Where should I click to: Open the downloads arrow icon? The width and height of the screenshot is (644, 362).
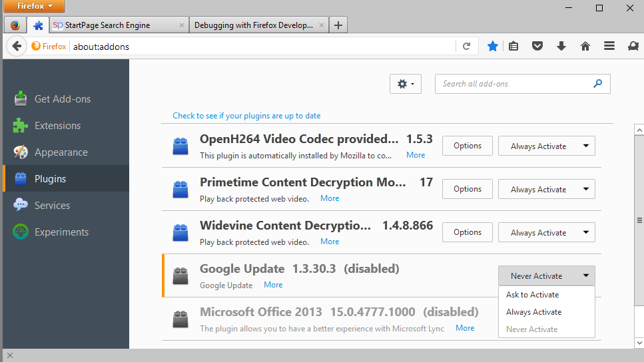coord(561,46)
